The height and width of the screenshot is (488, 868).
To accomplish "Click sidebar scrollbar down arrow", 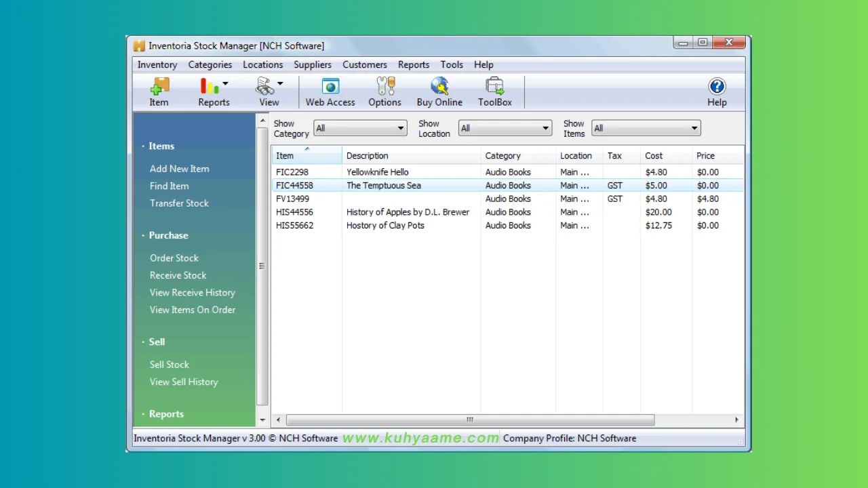I will 263,420.
